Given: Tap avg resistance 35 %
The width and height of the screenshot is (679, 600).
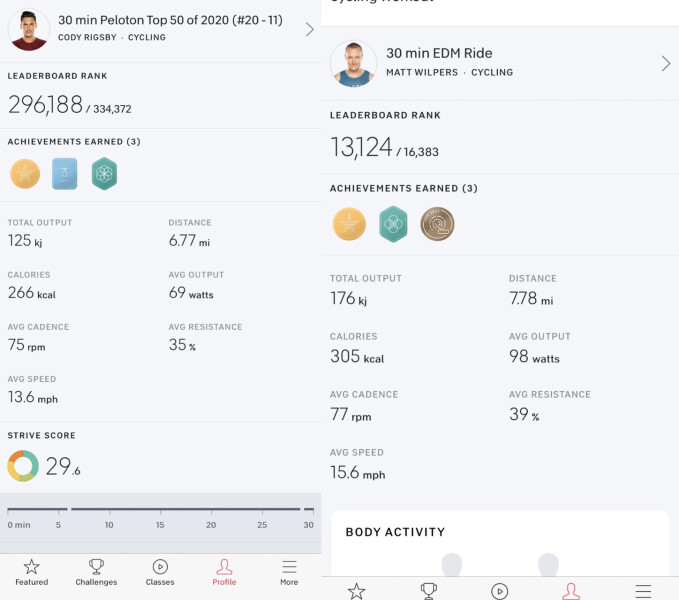Looking at the screenshot, I should (182, 345).
